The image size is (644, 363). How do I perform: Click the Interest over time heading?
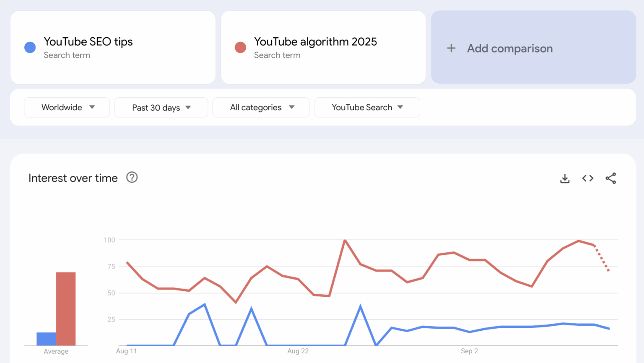[73, 178]
